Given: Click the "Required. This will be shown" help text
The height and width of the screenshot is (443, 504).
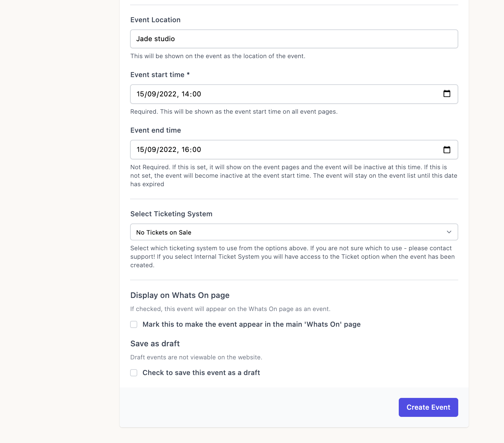Looking at the screenshot, I should [234, 112].
